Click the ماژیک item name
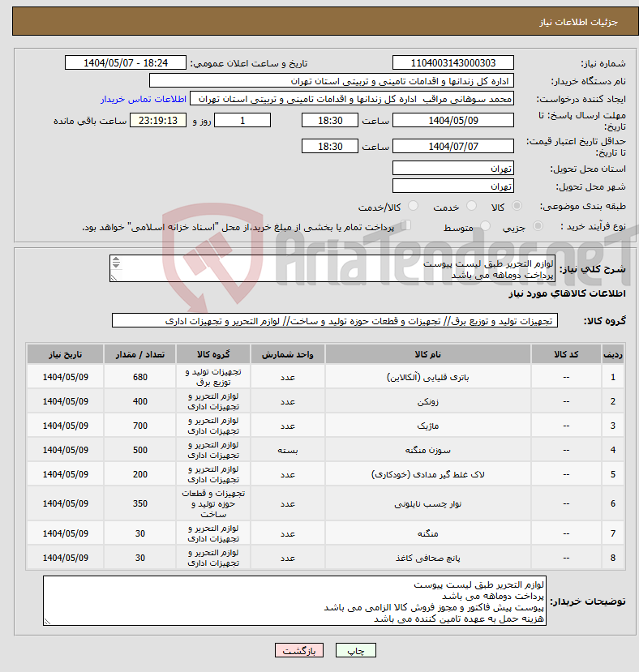639x672 pixels. point(427,426)
